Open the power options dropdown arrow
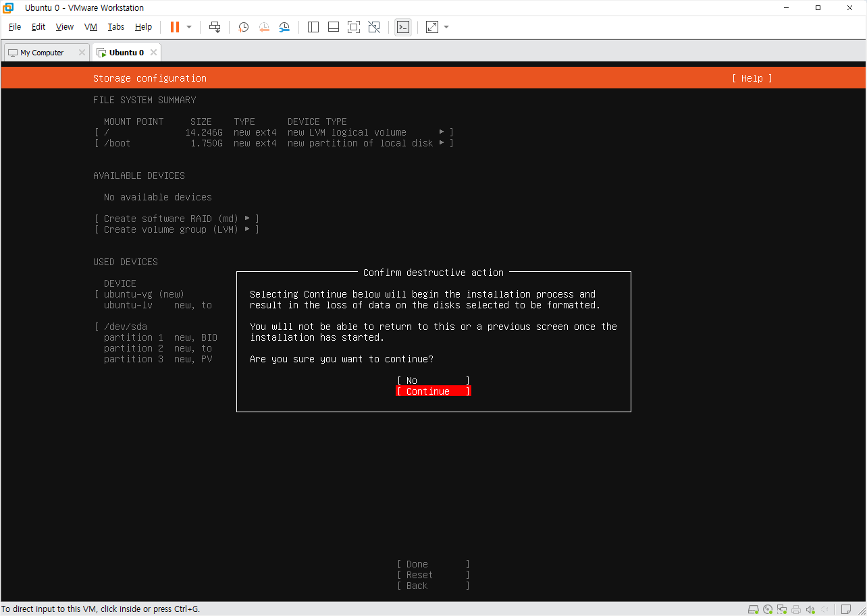Viewport: 867px width, 616px height. 189,27
